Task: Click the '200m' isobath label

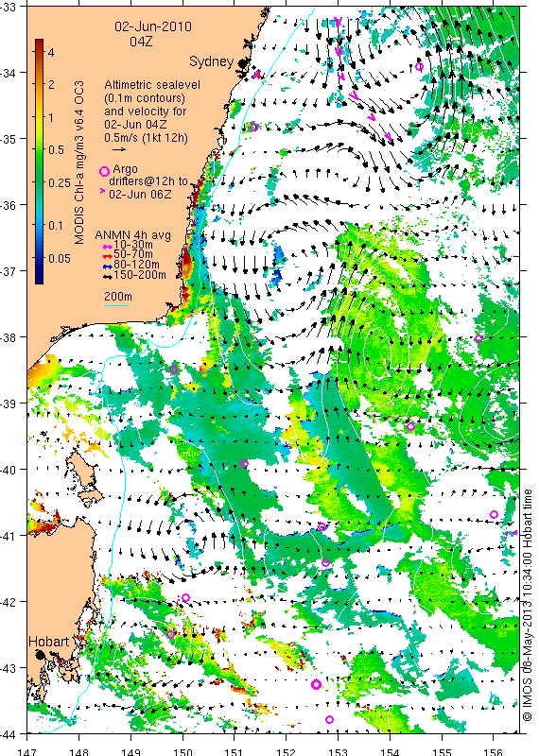Action: [x=118, y=297]
